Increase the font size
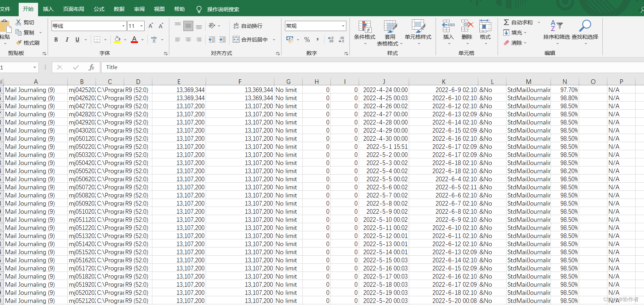Screen dimensions: 644x305 click(151, 26)
